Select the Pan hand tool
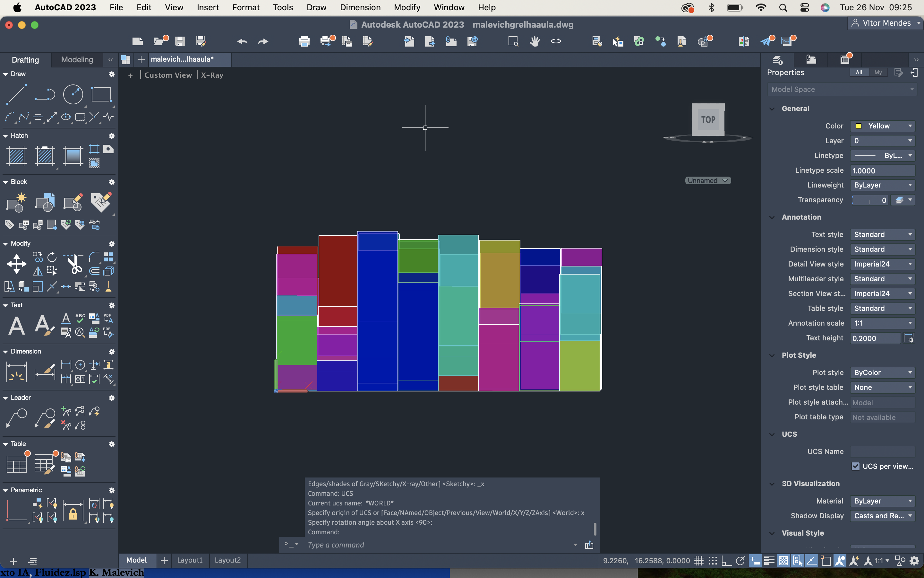 535,41
